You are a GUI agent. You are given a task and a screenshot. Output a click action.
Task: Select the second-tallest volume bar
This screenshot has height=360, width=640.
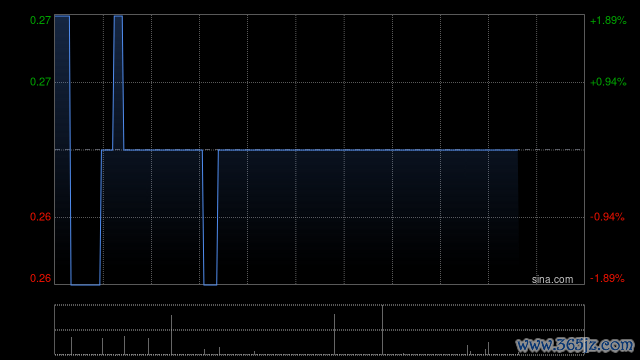334,334
